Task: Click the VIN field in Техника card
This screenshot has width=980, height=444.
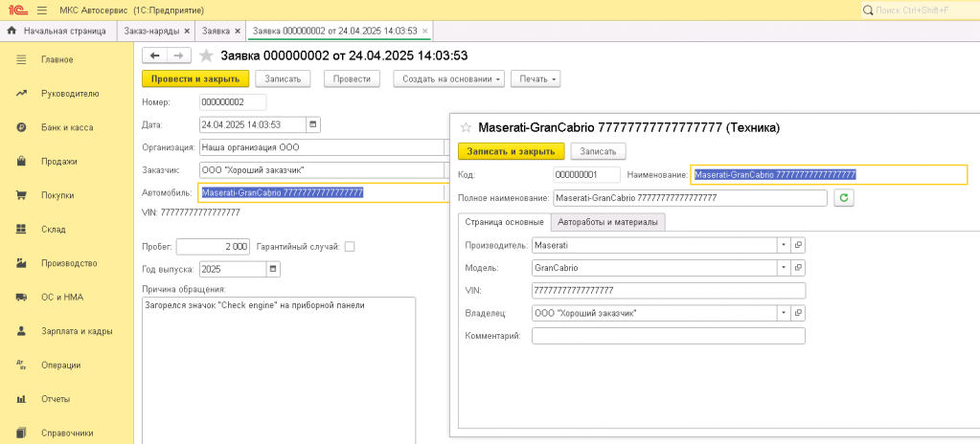Action: tap(669, 290)
